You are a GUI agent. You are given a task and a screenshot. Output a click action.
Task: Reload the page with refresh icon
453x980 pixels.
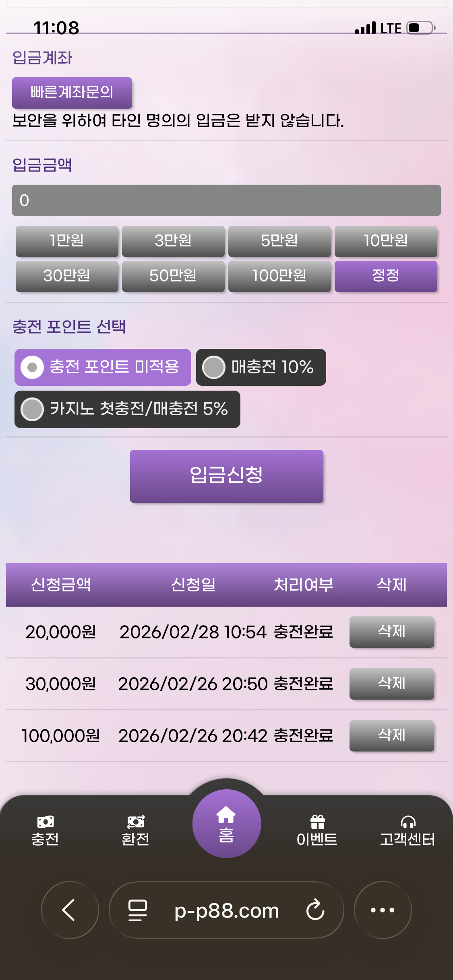315,910
